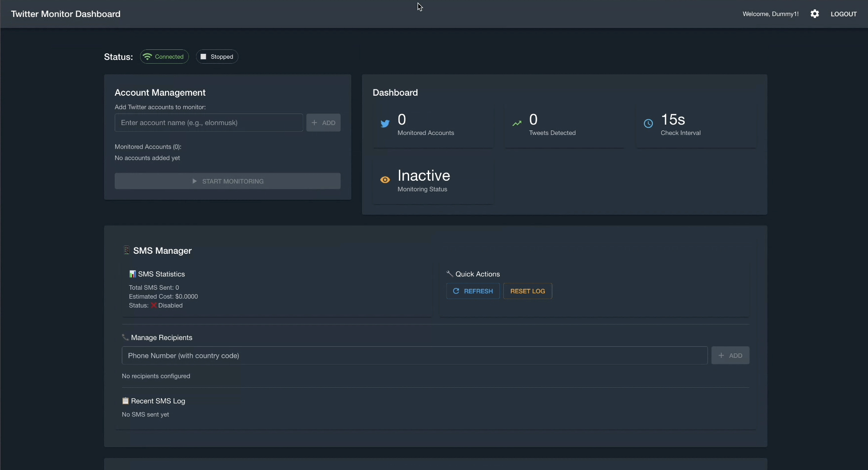Click the trending arrow icon on Tweets Detected card
Image resolution: width=868 pixels, height=470 pixels.
tap(517, 124)
